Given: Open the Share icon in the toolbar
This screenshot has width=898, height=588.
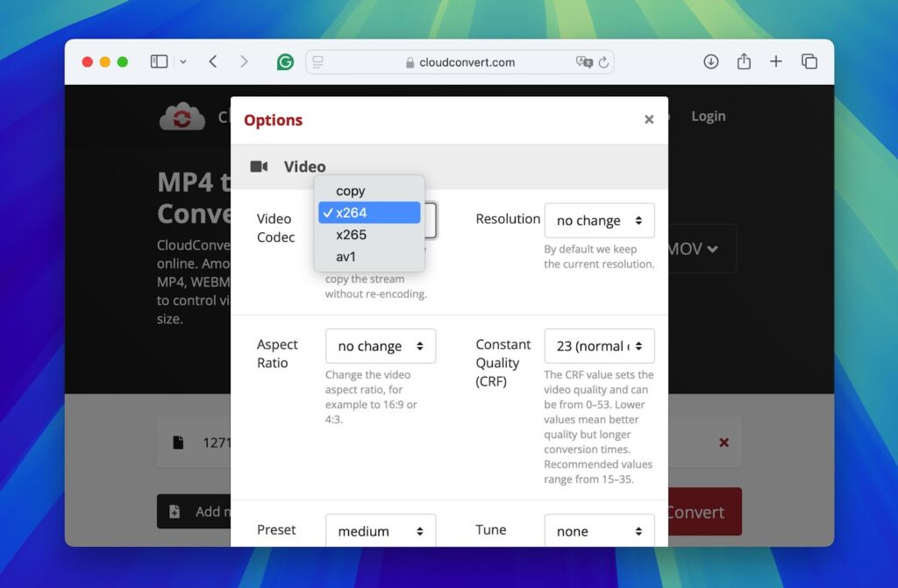Looking at the screenshot, I should coord(744,60).
